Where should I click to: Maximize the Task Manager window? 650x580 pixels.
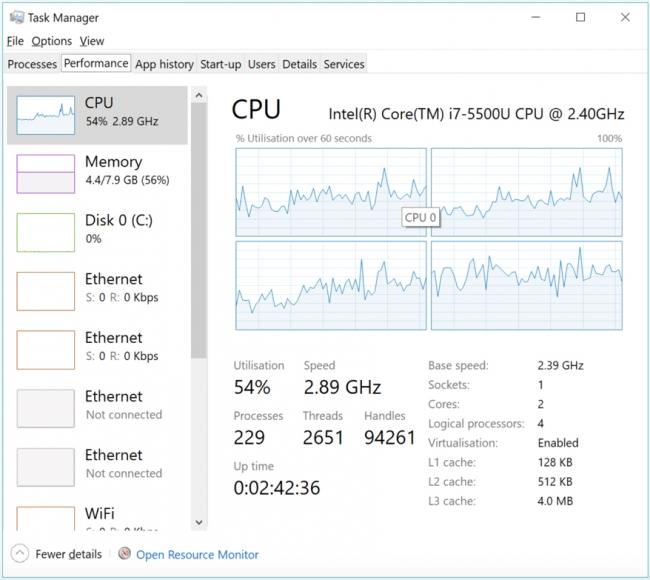click(580, 17)
